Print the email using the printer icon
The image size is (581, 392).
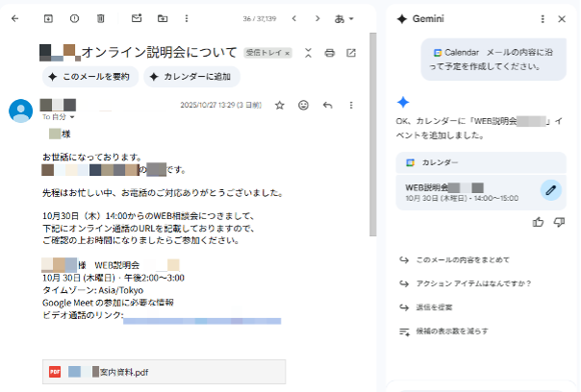click(330, 53)
